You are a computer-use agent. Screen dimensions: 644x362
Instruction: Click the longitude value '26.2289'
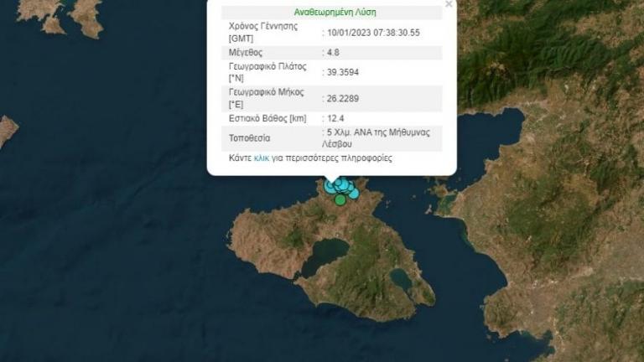click(x=343, y=99)
